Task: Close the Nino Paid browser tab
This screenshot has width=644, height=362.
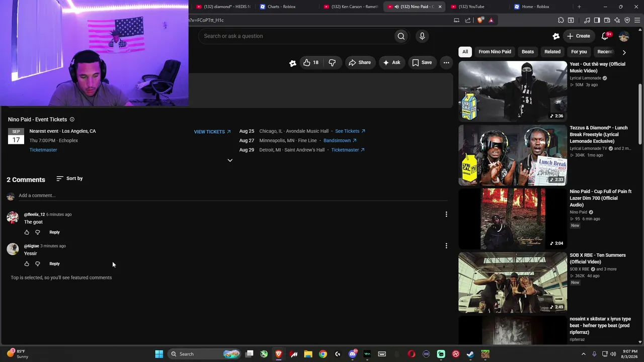Action: coord(440,7)
